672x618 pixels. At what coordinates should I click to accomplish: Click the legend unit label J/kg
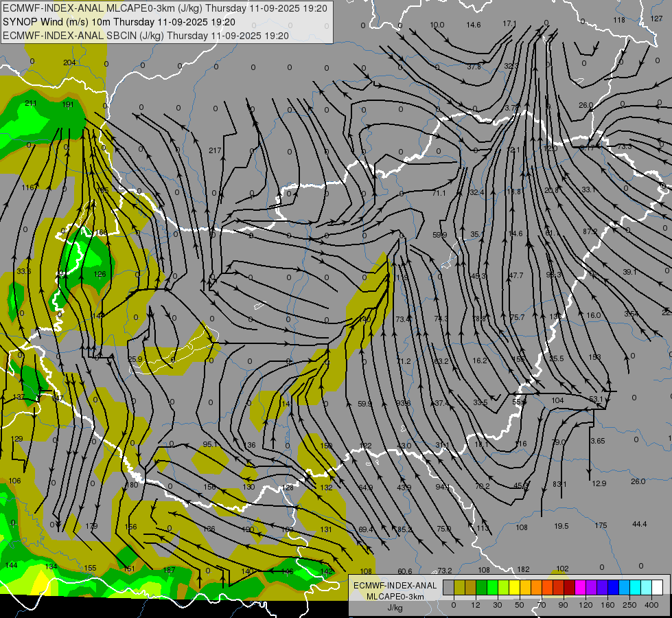coord(395,608)
